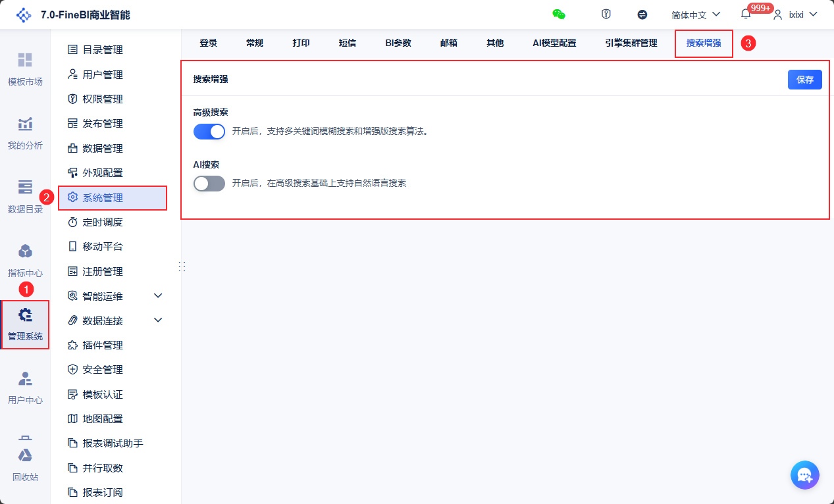Switch to the AI模型配置 tab
The height and width of the screenshot is (504, 834).
pos(554,43)
